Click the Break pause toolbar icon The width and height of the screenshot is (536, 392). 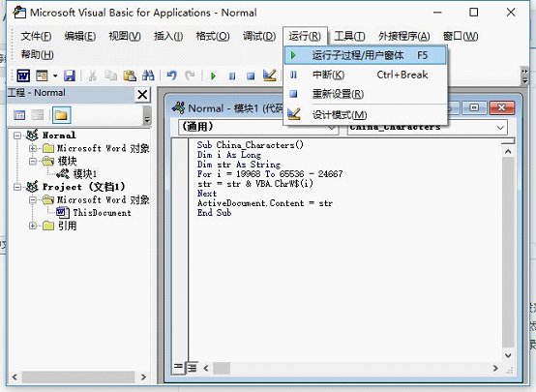(x=232, y=75)
